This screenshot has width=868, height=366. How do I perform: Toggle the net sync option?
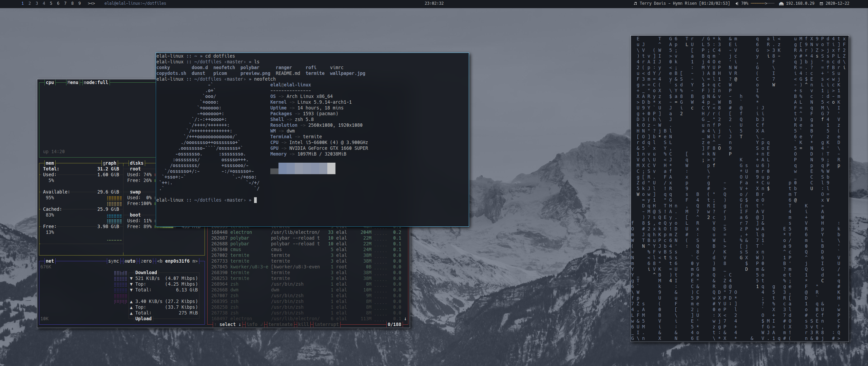click(113, 261)
